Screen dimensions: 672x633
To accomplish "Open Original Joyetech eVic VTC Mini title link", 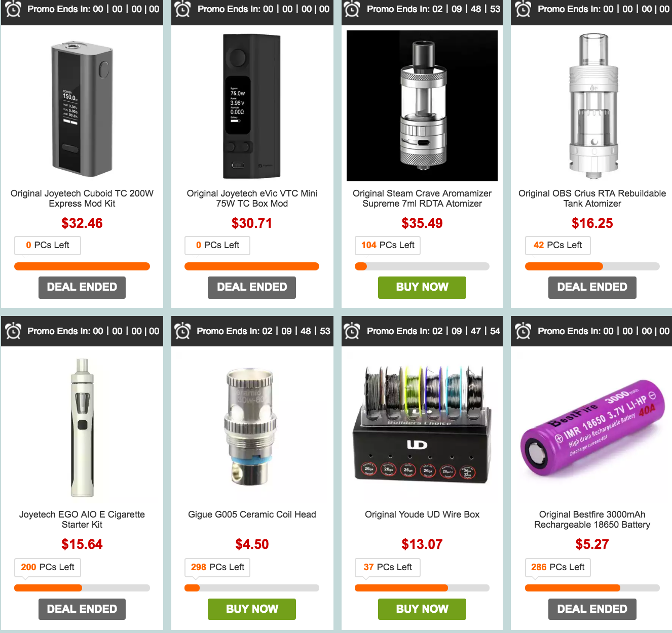I will [x=252, y=199].
